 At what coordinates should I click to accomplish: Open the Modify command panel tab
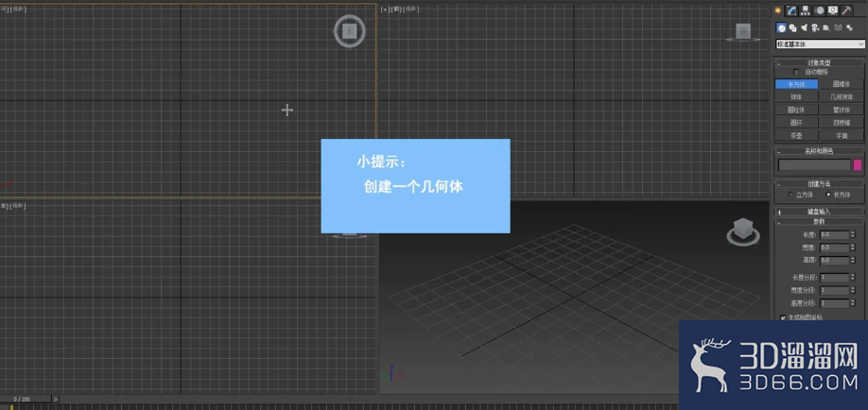pyautogui.click(x=792, y=10)
